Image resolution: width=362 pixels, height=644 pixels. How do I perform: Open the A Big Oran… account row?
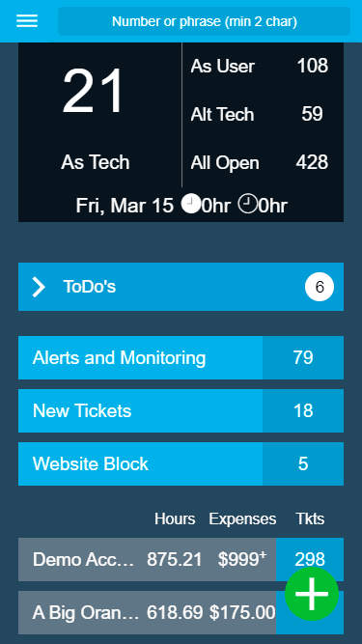click(148, 612)
